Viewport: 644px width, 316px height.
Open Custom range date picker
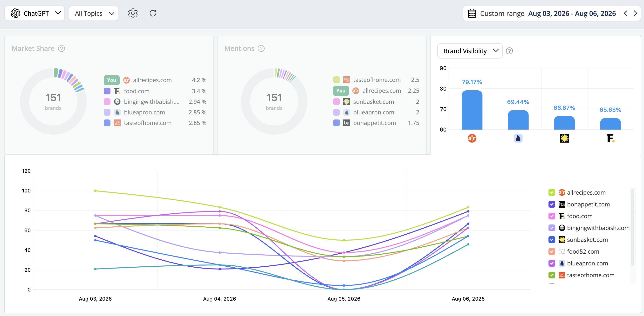541,13
